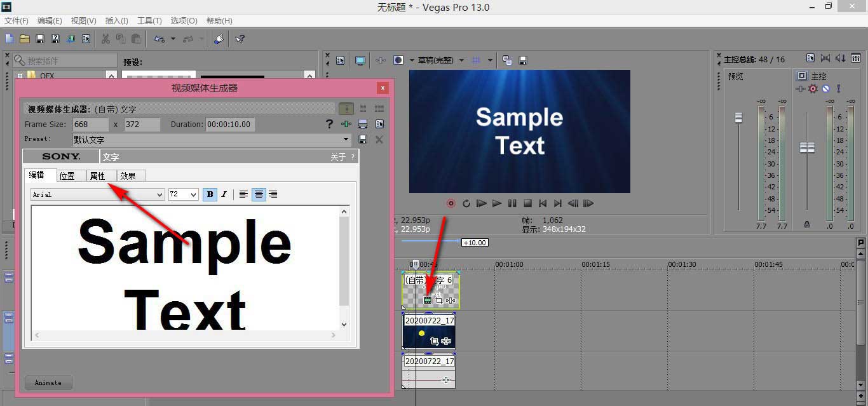Open a project via folder icon
Screen dimensions: 868x406
[25, 39]
